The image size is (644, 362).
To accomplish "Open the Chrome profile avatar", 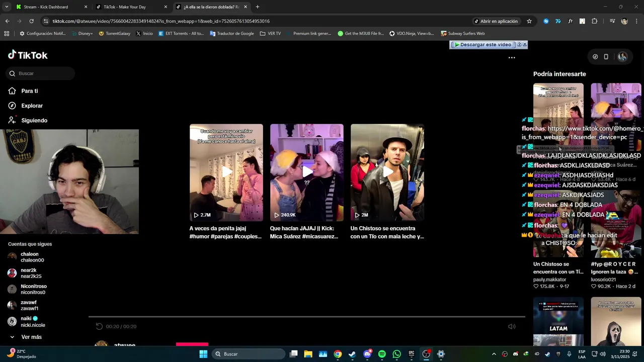I will coord(624,21).
